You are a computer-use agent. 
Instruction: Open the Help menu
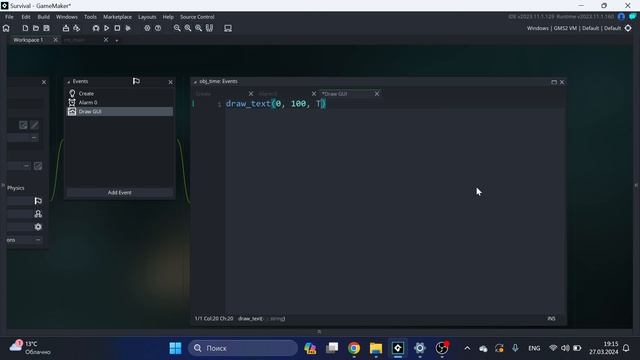pos(168,17)
